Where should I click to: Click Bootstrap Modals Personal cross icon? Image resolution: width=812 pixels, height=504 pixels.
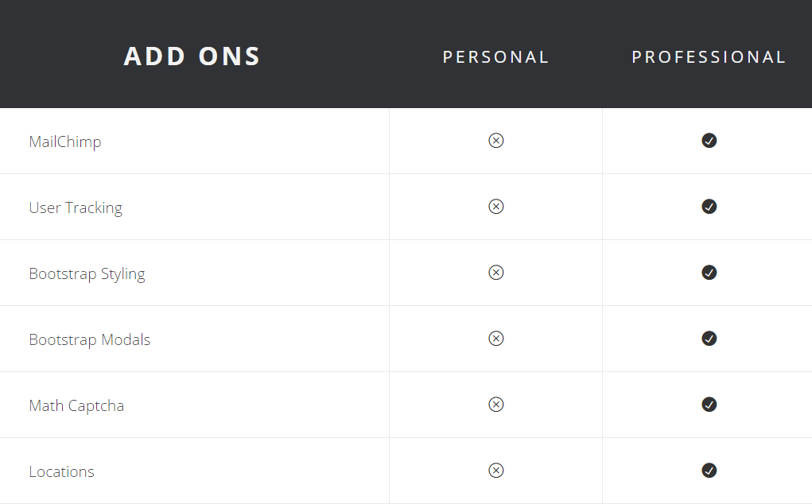coord(495,339)
